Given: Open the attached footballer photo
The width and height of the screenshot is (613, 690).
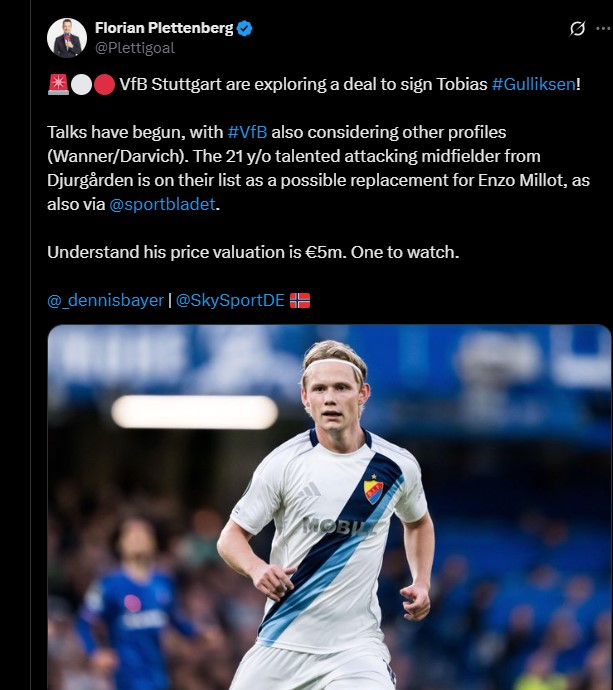Looking at the screenshot, I should click(x=329, y=507).
